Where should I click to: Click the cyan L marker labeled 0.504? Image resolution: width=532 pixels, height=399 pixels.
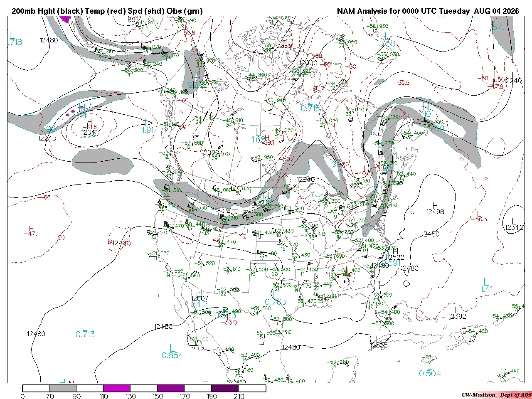point(429,366)
